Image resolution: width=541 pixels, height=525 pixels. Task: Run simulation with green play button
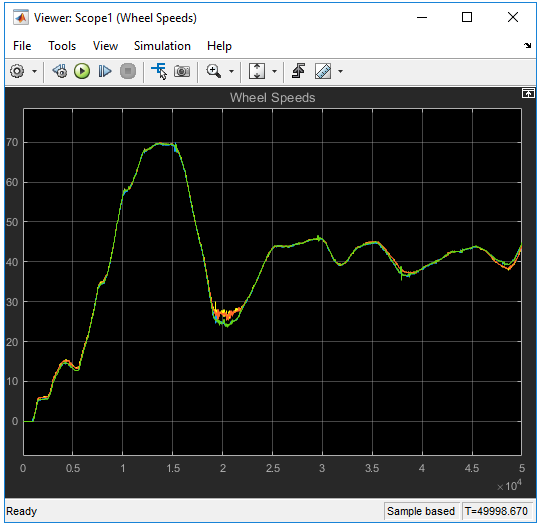(82, 71)
